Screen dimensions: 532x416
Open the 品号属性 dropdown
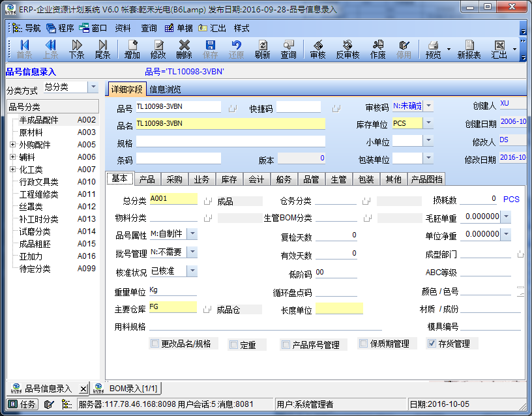click(192, 233)
